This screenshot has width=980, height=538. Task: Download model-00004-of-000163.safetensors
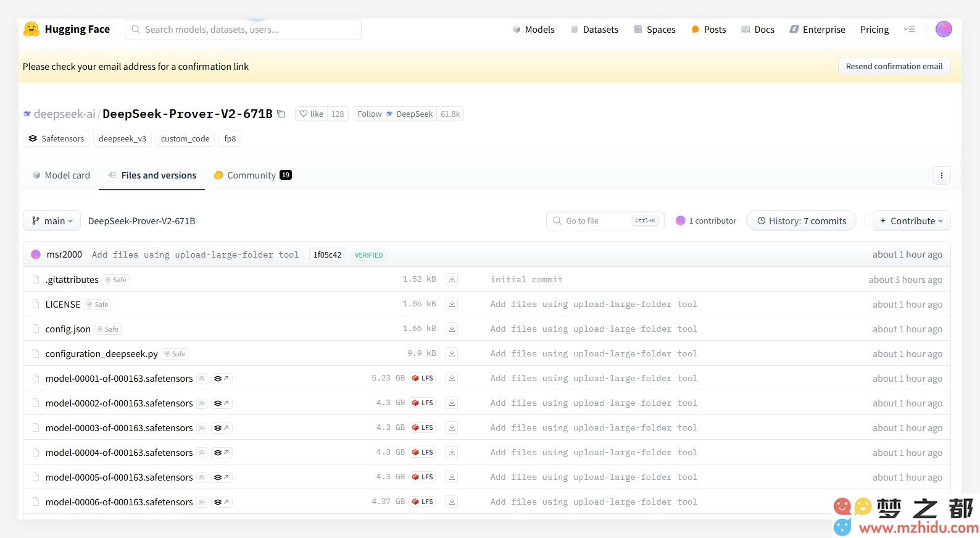(x=452, y=452)
